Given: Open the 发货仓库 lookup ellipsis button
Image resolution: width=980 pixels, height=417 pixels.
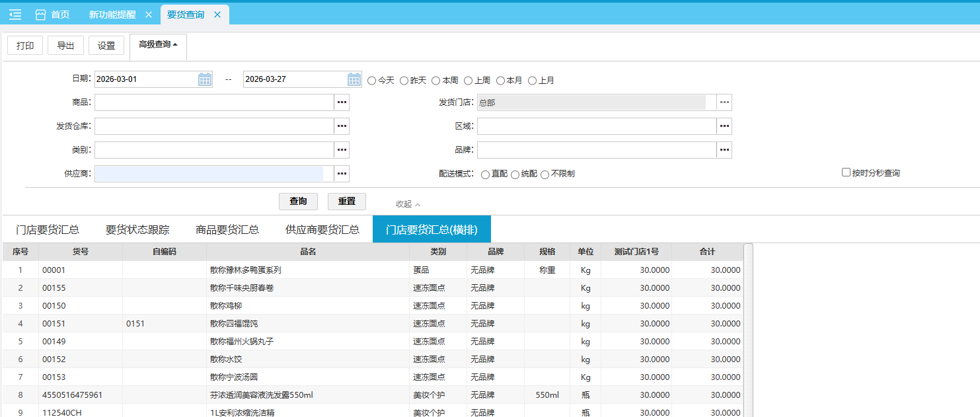Looking at the screenshot, I should (x=342, y=126).
